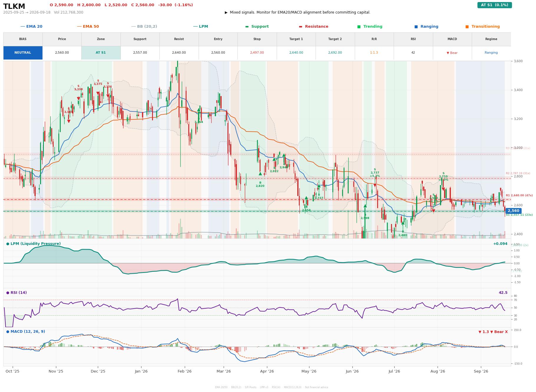Click the sell triangle marker labeled S 3,338
This screenshot has width=536, height=392.
tap(78, 99)
